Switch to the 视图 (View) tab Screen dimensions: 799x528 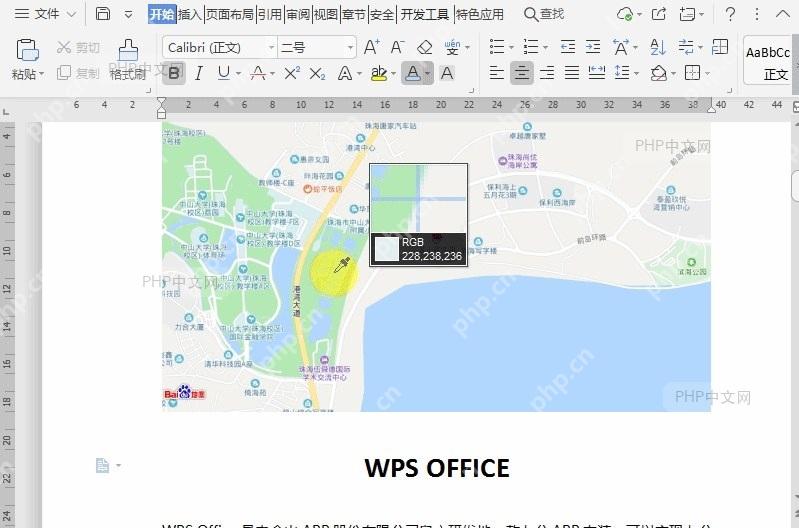point(326,14)
